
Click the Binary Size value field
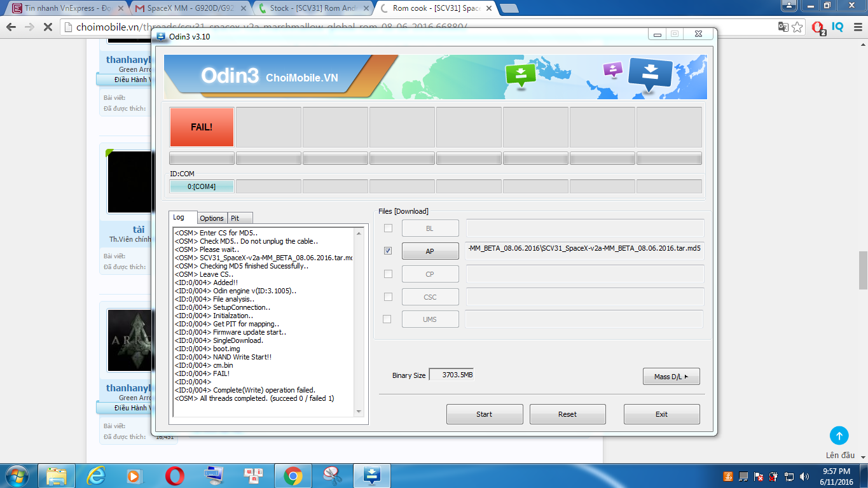coord(451,375)
